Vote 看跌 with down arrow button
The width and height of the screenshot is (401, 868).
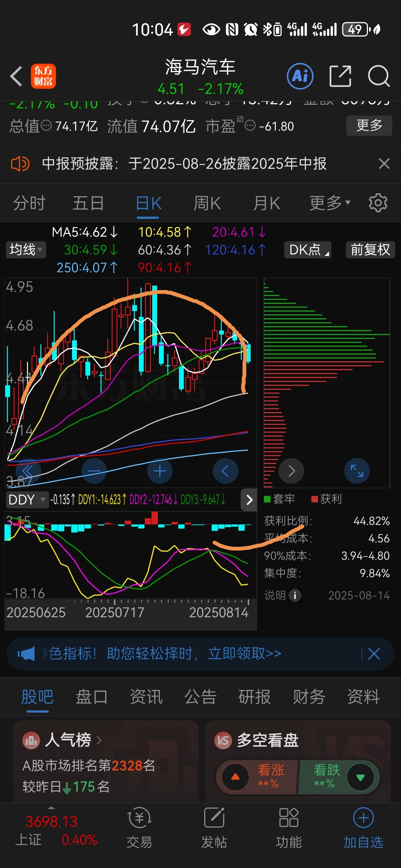coord(360,777)
